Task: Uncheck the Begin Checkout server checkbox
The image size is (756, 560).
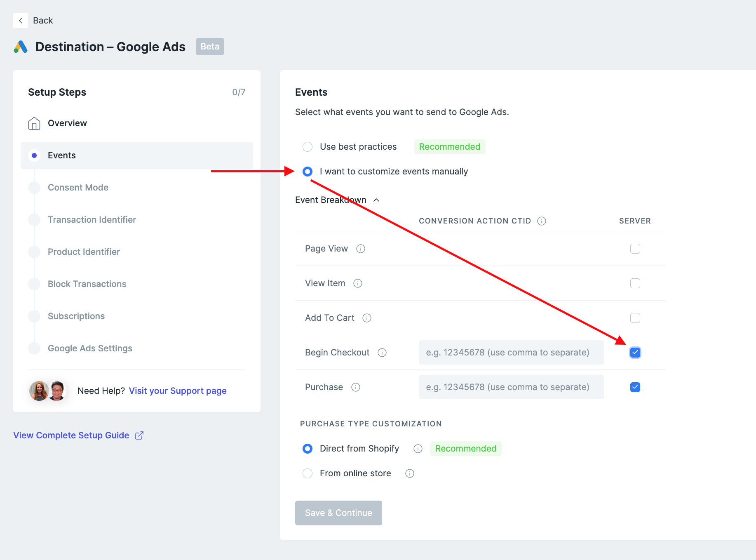Action: (635, 353)
